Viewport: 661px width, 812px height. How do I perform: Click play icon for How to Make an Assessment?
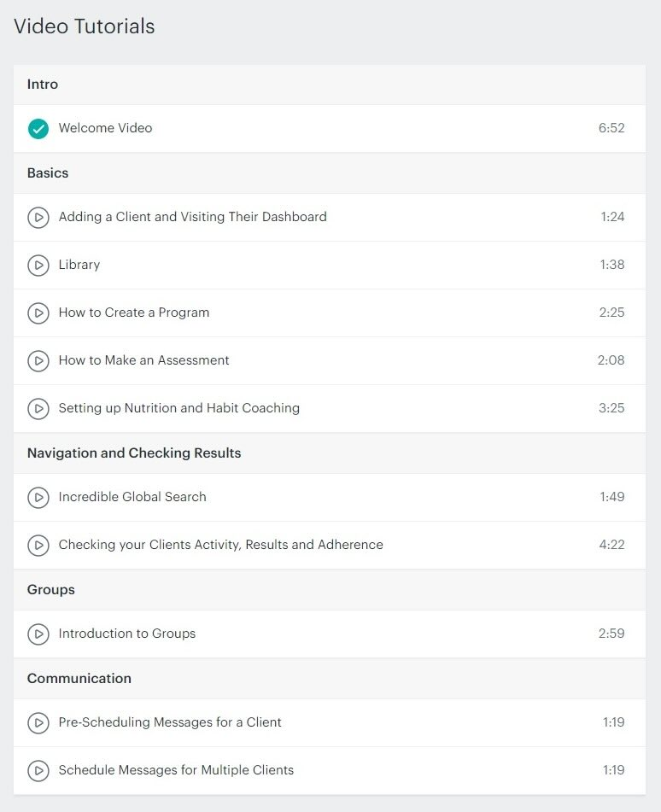[x=38, y=361]
